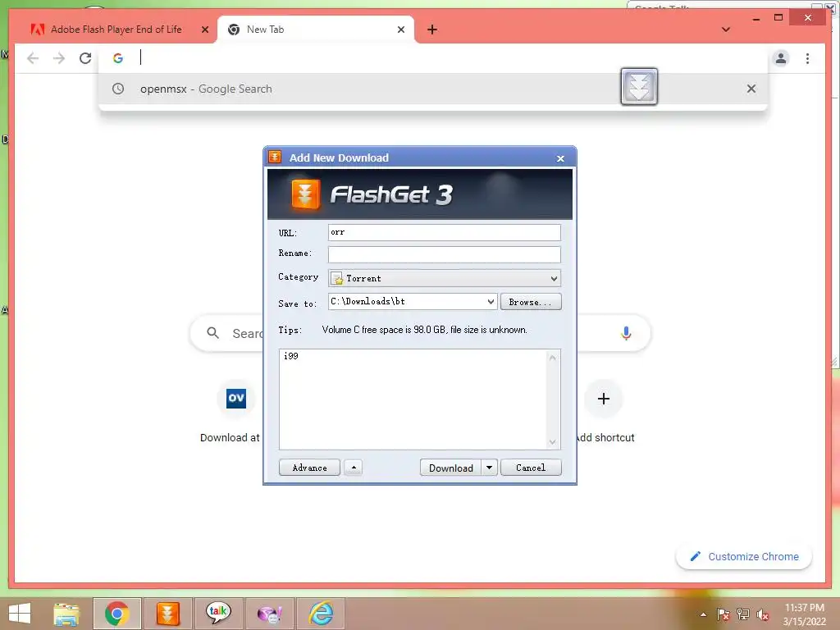
Task: Open Google Talk from the taskbar
Action: coord(218,614)
